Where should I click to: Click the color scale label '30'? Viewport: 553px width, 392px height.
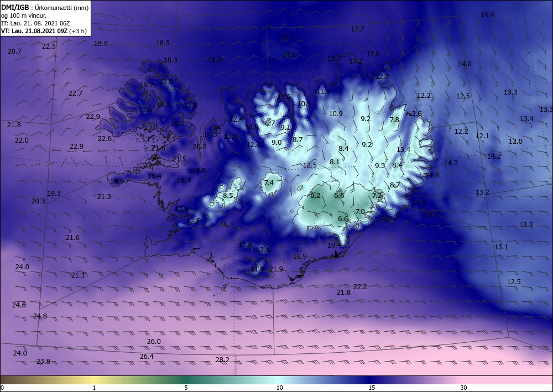(x=464, y=388)
